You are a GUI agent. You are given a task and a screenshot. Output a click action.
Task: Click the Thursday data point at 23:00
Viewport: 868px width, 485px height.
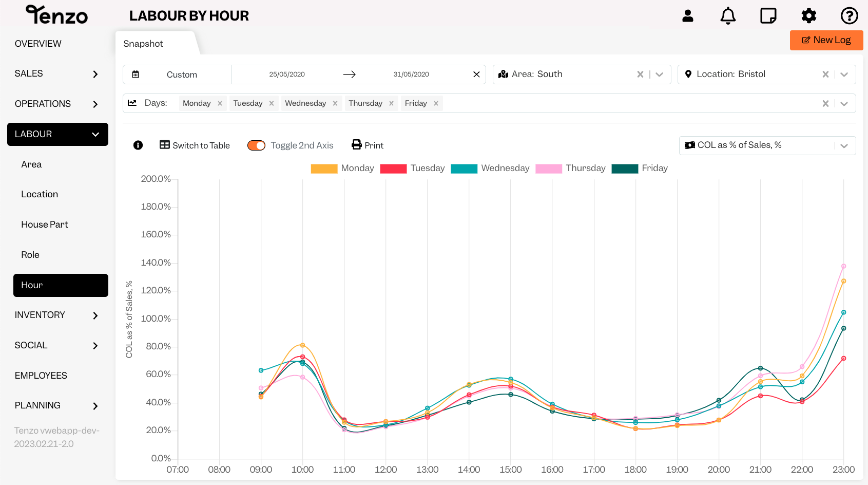843,266
